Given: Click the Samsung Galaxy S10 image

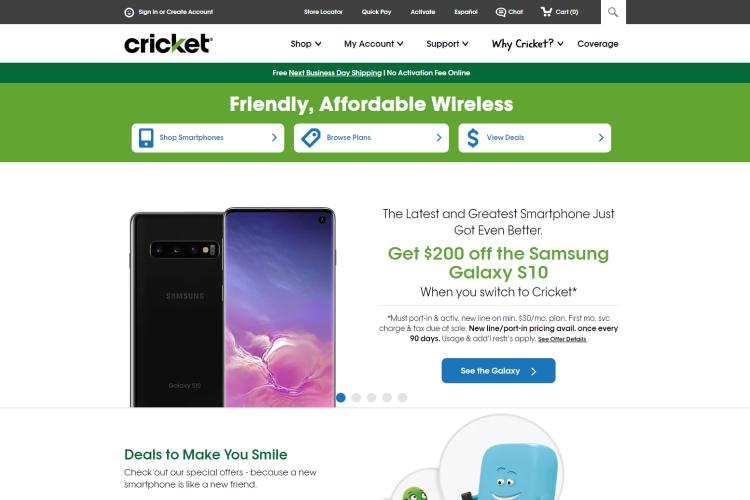Looking at the screenshot, I should click(232, 307).
